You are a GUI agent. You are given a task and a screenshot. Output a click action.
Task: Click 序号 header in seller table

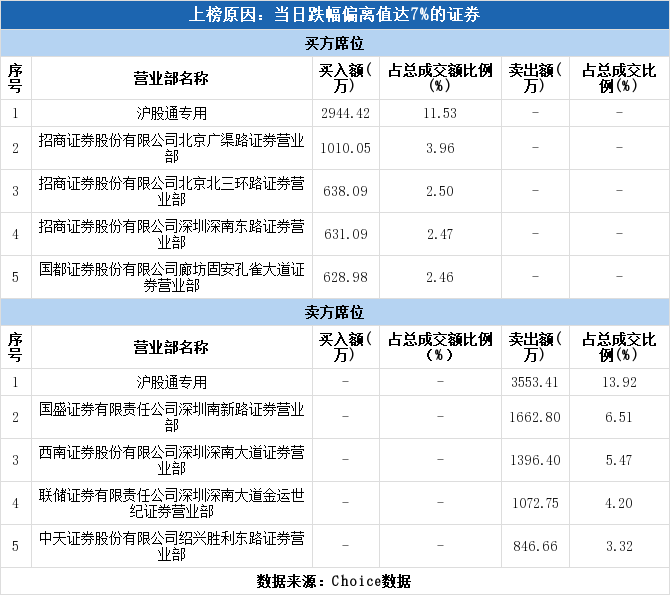tap(15, 347)
